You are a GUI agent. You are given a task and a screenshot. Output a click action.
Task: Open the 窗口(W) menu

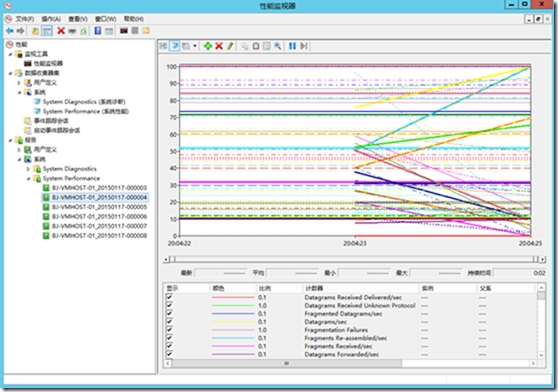105,19
